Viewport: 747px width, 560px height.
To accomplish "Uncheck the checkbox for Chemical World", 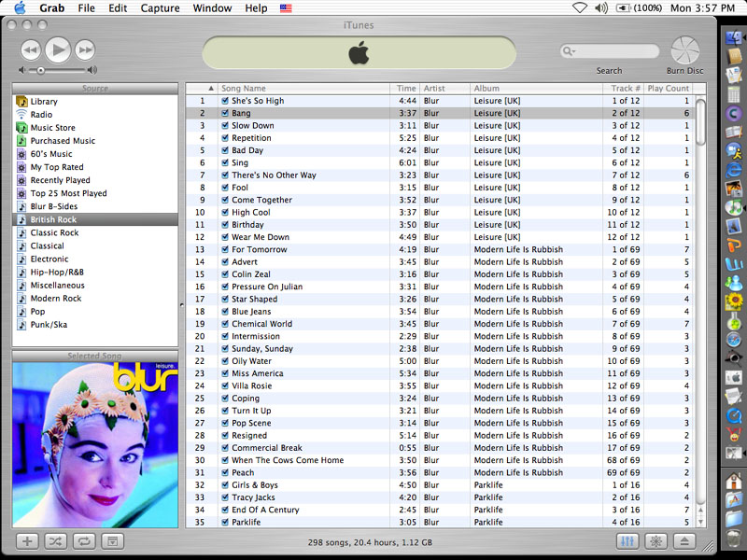I will coord(225,324).
